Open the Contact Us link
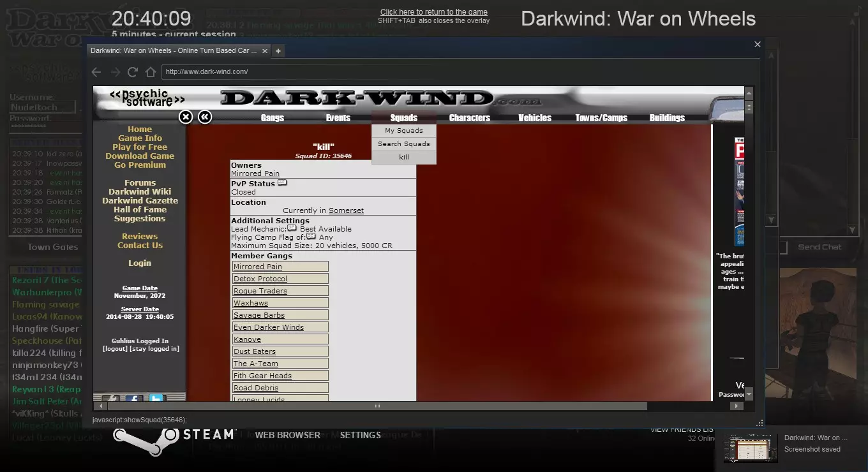Screen dimensions: 868x472 140,246
